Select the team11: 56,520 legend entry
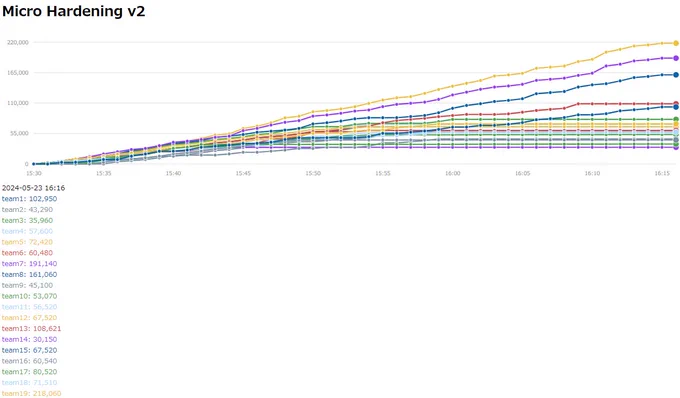 29,307
